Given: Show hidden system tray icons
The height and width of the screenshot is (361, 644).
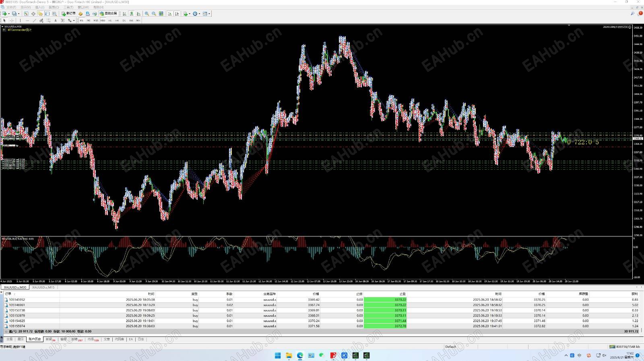Looking at the screenshot, I should click(566, 355).
